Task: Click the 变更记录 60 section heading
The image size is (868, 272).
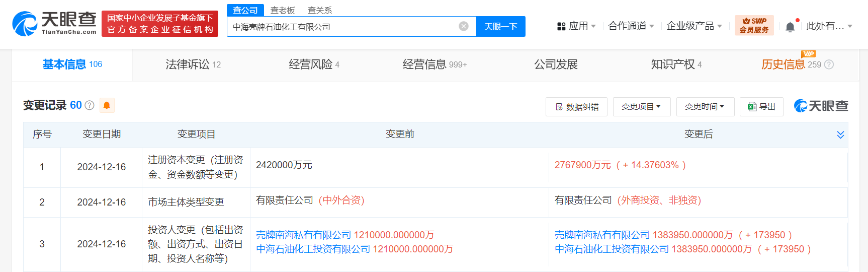Action: click(52, 105)
